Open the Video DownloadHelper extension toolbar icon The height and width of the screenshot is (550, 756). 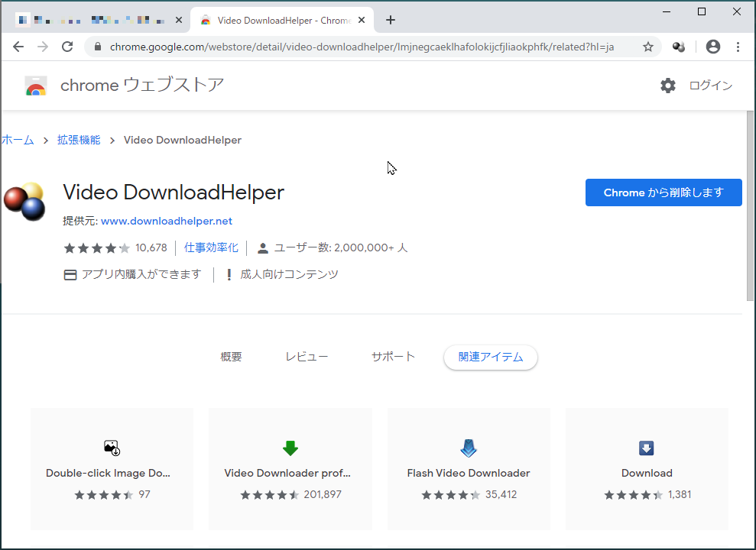[x=679, y=47]
